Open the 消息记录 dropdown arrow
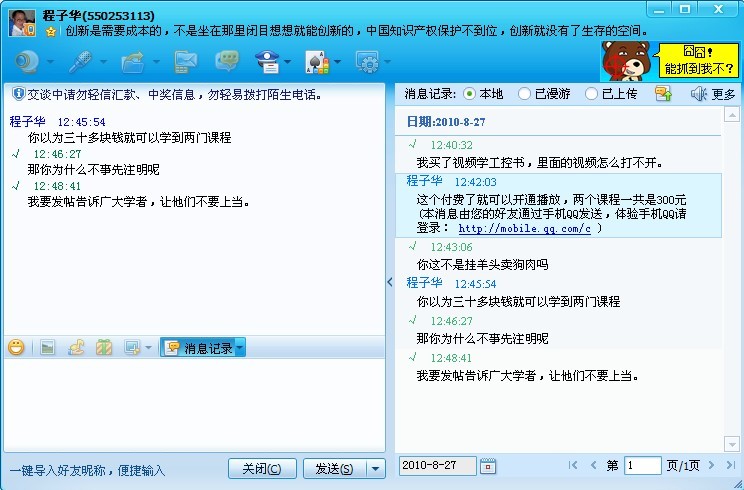 [x=240, y=348]
